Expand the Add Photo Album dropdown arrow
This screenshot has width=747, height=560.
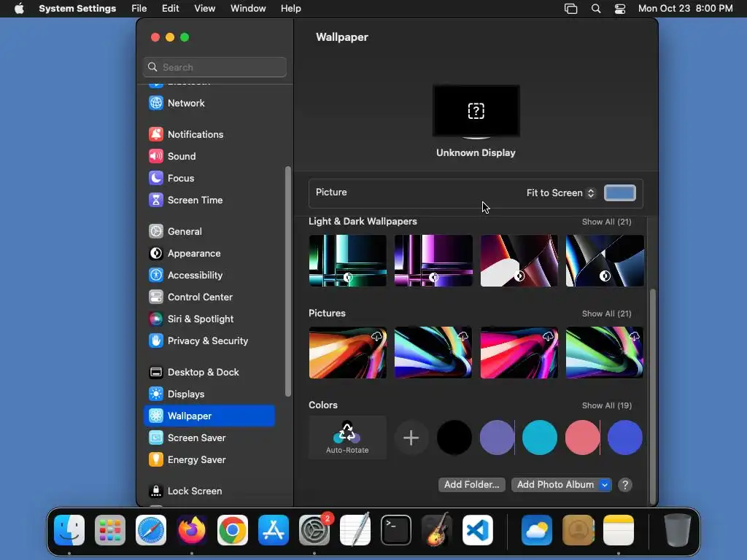(x=605, y=485)
